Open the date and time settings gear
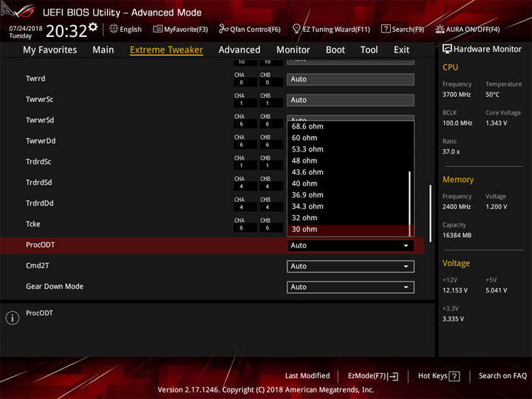 [93, 27]
